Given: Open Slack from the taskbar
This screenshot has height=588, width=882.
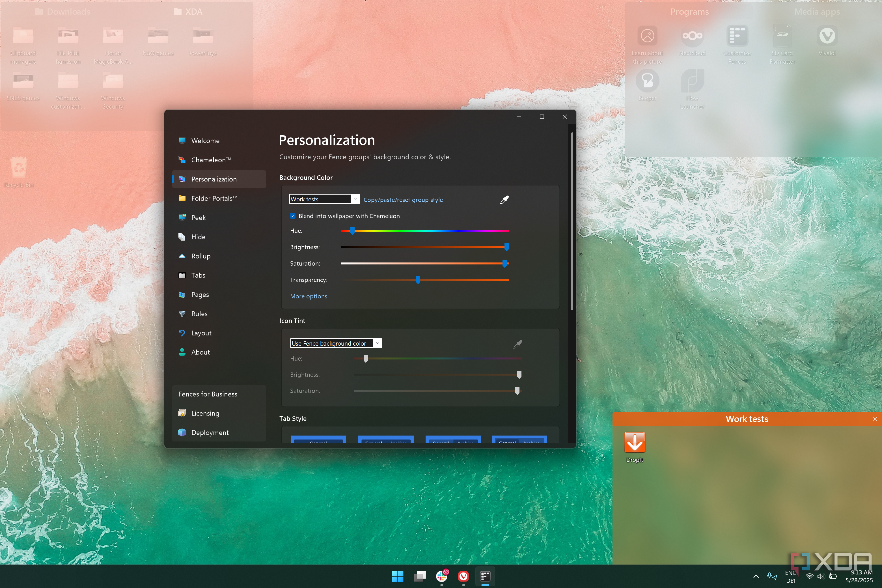Looking at the screenshot, I should click(x=441, y=576).
